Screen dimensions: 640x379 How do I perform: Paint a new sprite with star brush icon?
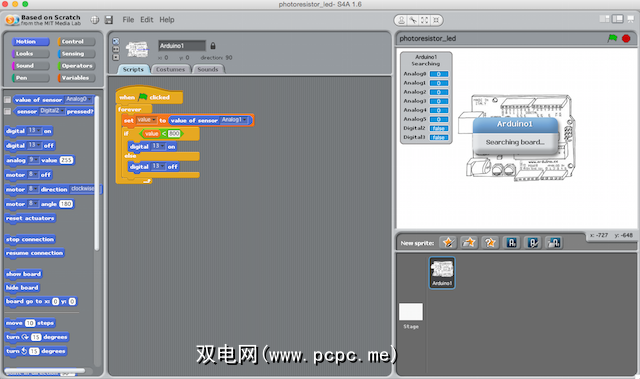click(x=448, y=243)
